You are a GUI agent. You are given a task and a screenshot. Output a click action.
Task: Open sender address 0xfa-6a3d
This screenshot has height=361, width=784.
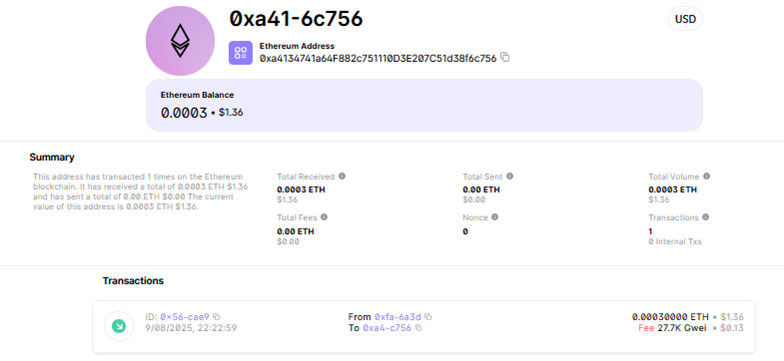pyautogui.click(x=398, y=317)
